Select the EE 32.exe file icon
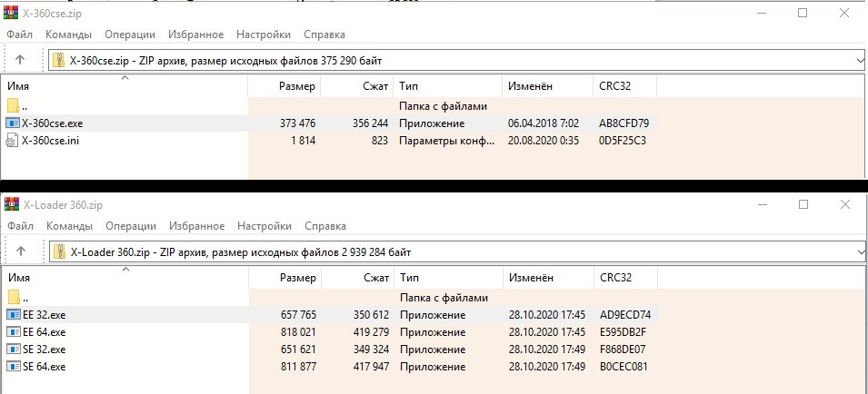Image resolution: width=868 pixels, height=394 pixels. 14,315
